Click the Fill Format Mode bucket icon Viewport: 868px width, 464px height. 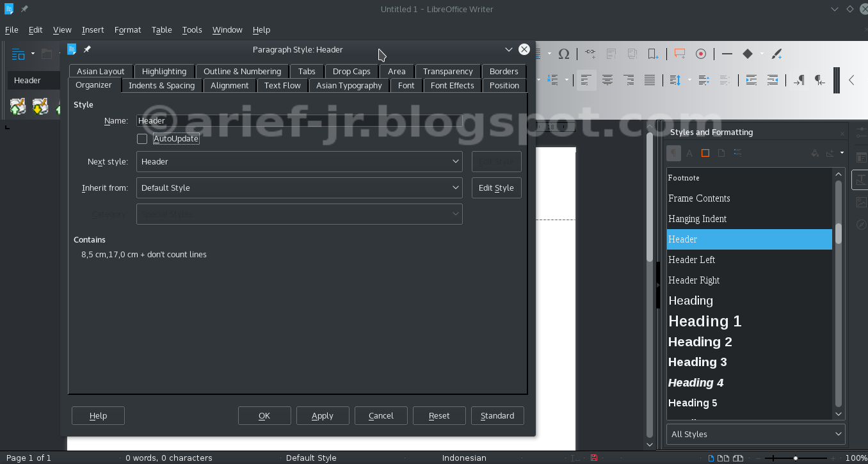coord(815,153)
